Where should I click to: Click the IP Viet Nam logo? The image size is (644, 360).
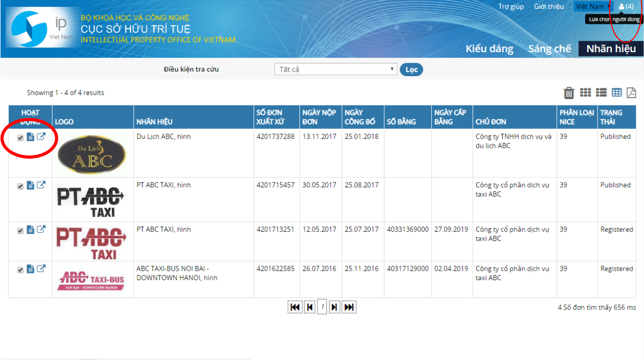coord(41,27)
